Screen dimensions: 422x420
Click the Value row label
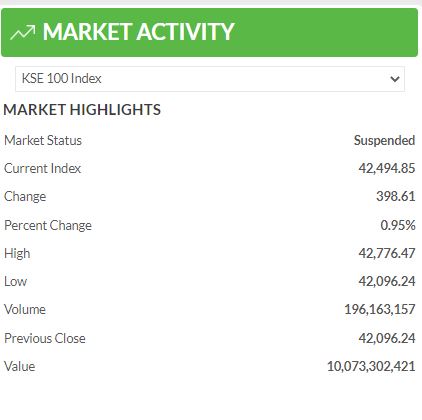pos(20,366)
